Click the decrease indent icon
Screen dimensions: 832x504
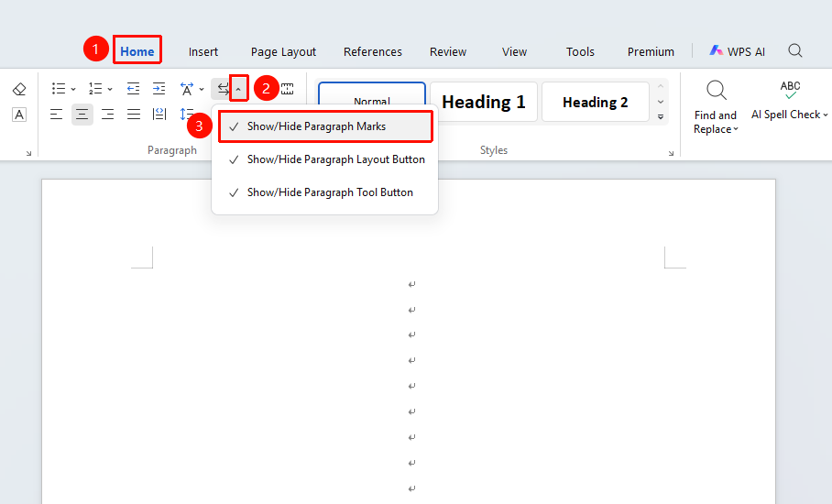click(133, 89)
